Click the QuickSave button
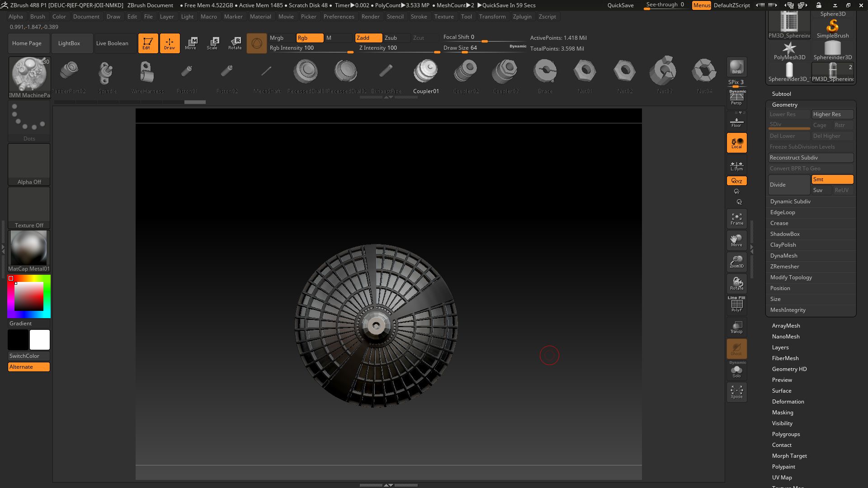The height and width of the screenshot is (488, 868). [x=620, y=5]
